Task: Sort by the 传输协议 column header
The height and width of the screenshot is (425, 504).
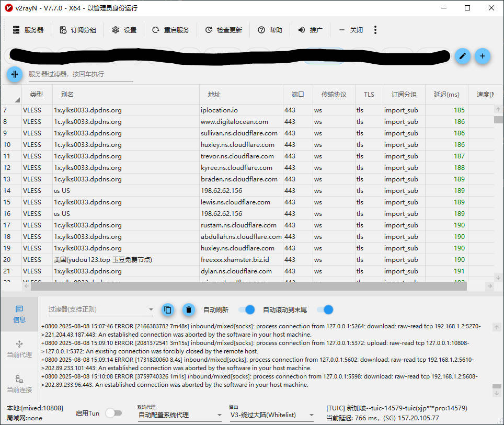Action: coord(334,95)
